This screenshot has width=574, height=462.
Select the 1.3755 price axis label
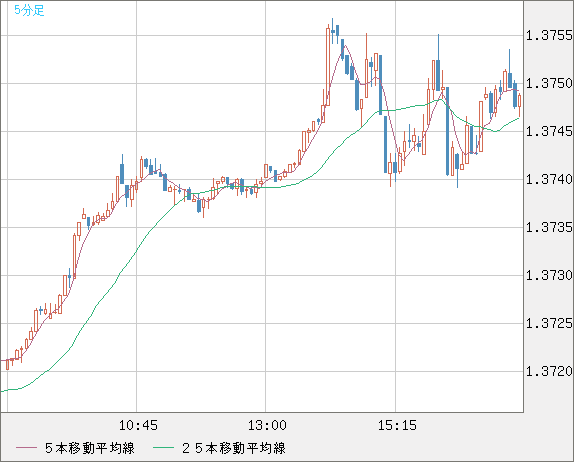(549, 36)
